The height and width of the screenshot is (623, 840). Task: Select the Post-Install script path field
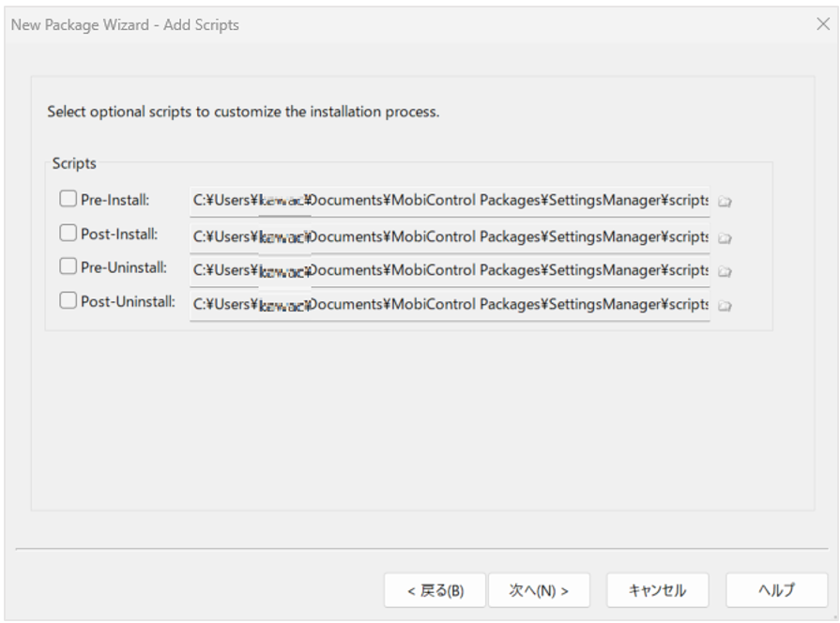450,237
